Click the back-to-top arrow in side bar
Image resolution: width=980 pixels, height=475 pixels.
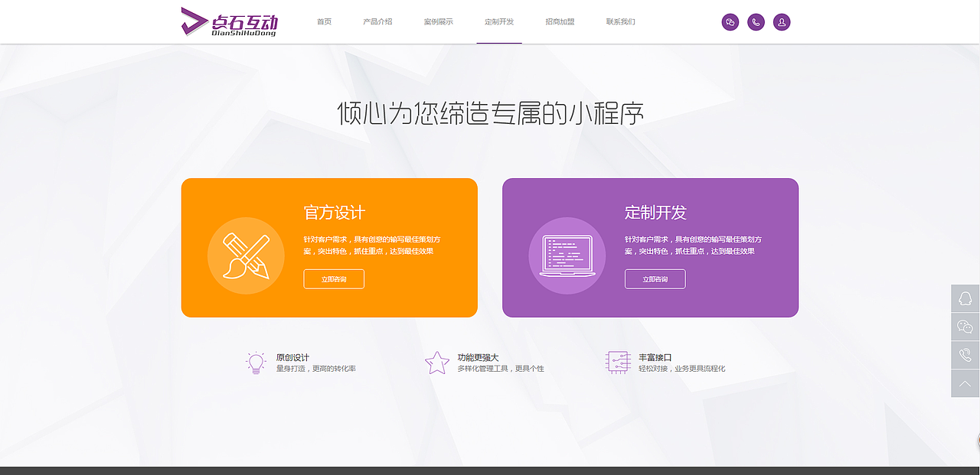965,383
